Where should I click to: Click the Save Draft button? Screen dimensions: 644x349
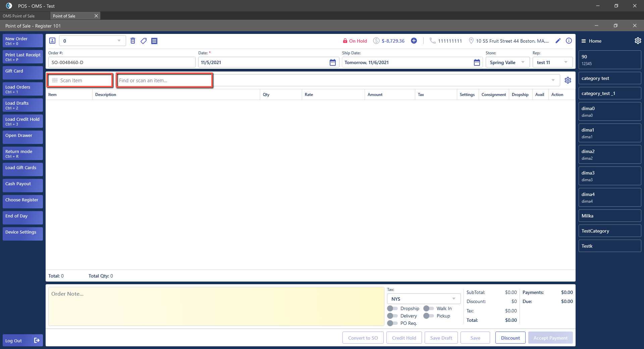441,338
